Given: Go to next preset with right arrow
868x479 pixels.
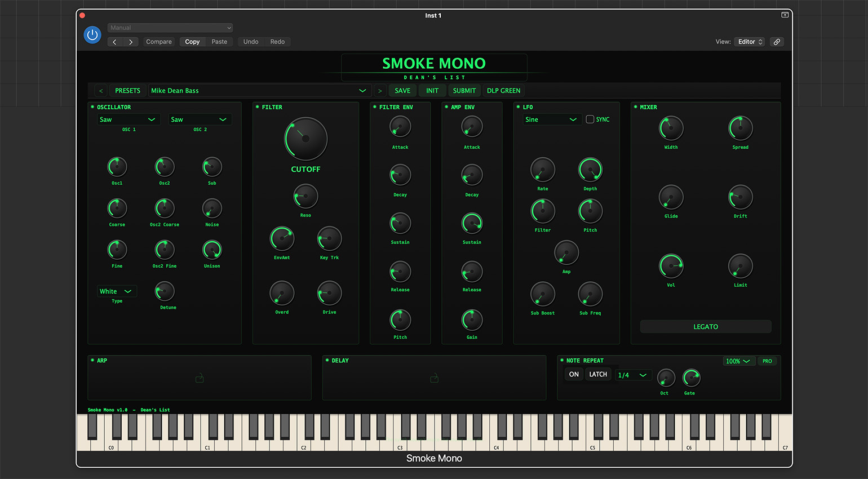Looking at the screenshot, I should point(380,91).
